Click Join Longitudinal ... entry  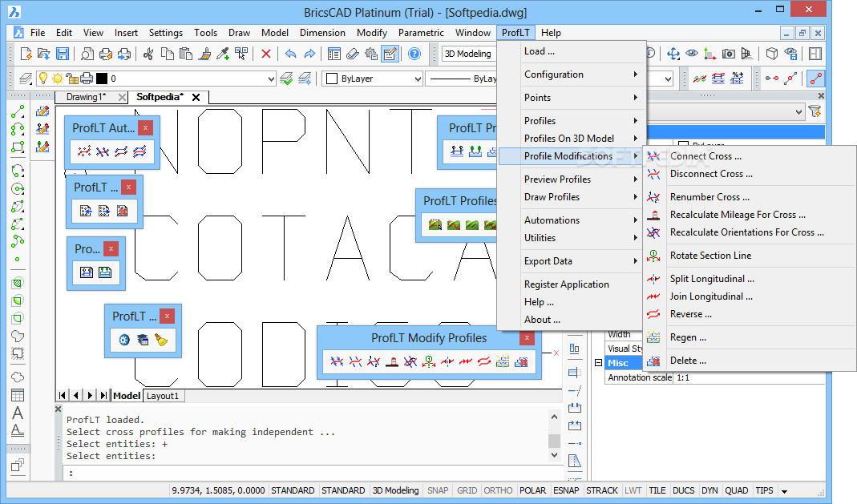pos(711,296)
